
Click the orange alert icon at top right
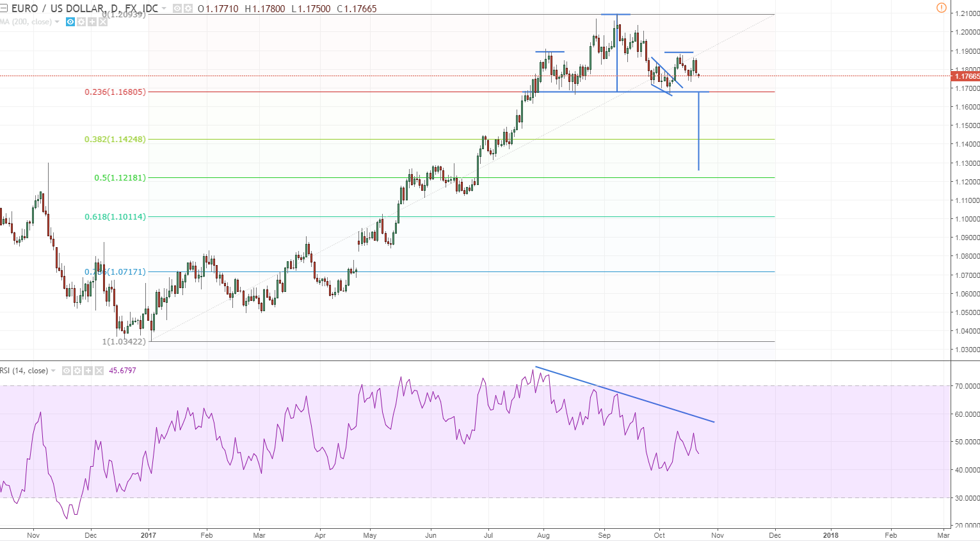[941, 8]
